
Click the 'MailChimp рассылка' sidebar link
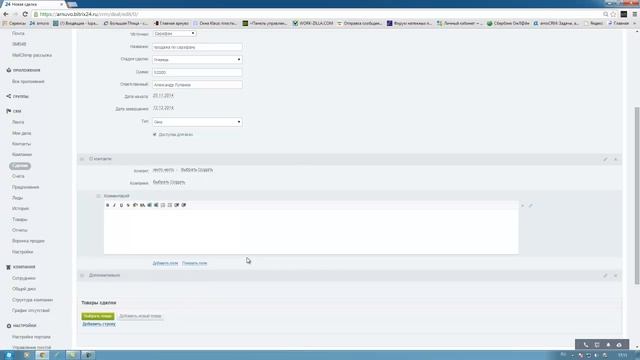(x=32, y=55)
